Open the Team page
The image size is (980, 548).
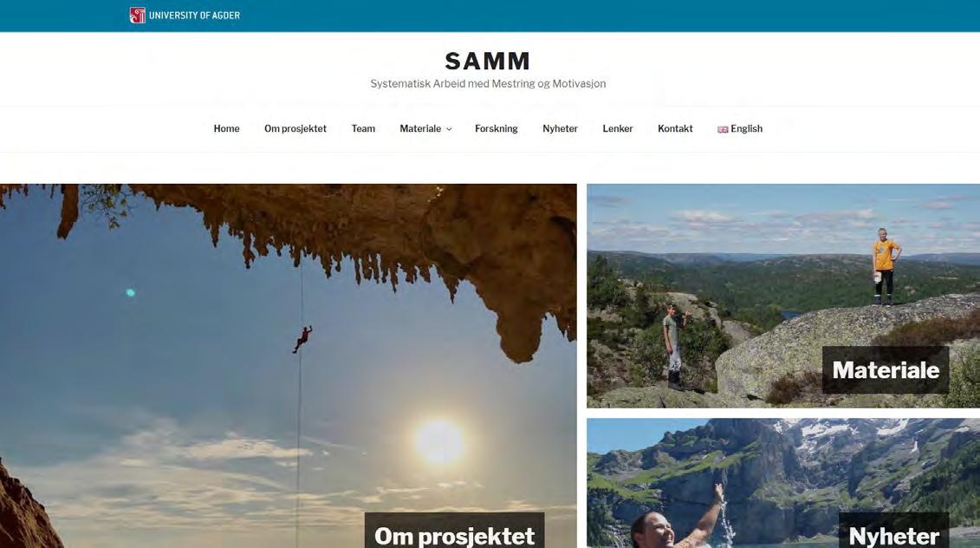pos(363,129)
